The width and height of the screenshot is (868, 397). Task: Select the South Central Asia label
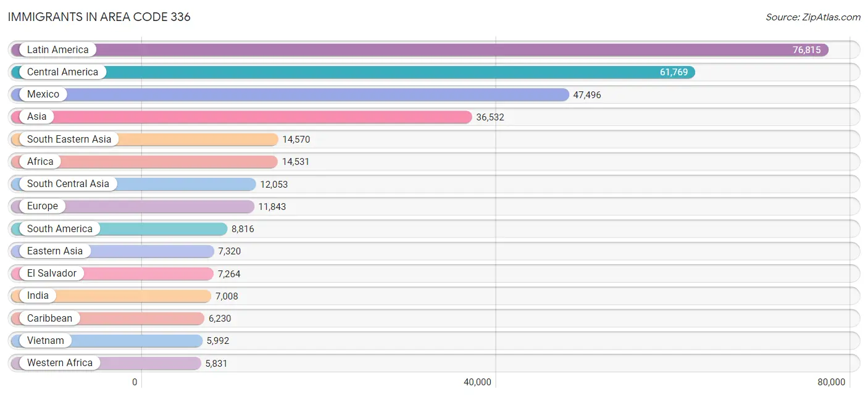(68, 184)
